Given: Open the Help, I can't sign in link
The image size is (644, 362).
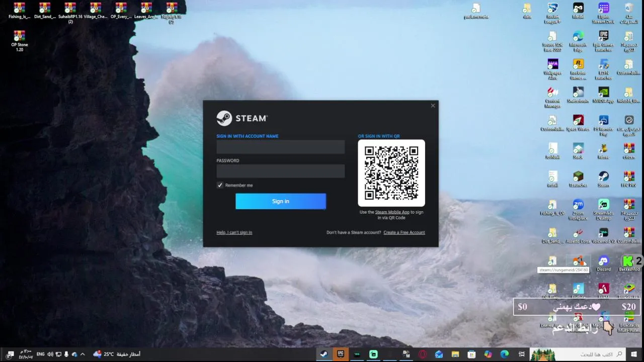Looking at the screenshot, I should click(234, 232).
